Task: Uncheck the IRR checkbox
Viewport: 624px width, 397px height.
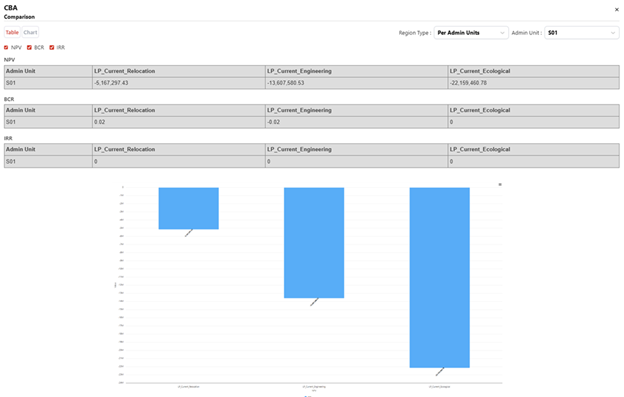Action: (x=52, y=47)
